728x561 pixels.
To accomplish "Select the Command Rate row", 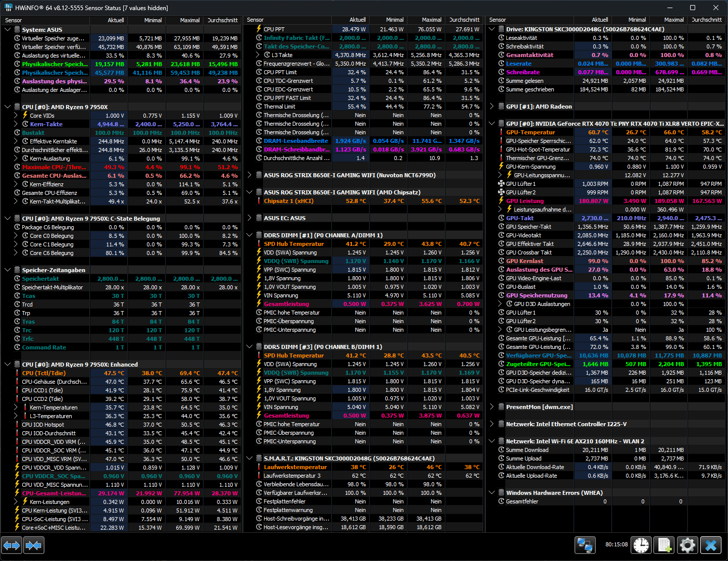I will [121, 347].
